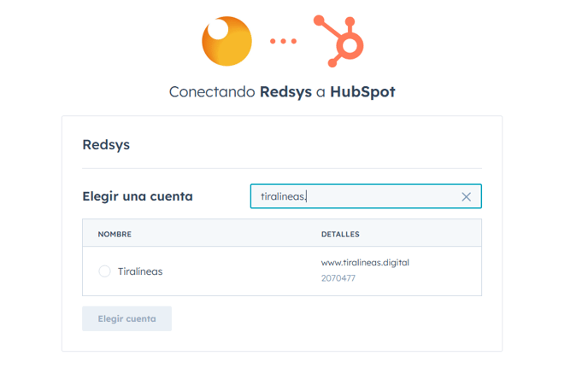The image size is (588, 373).
Task: Click the NOMBRE column header
Action: click(115, 234)
